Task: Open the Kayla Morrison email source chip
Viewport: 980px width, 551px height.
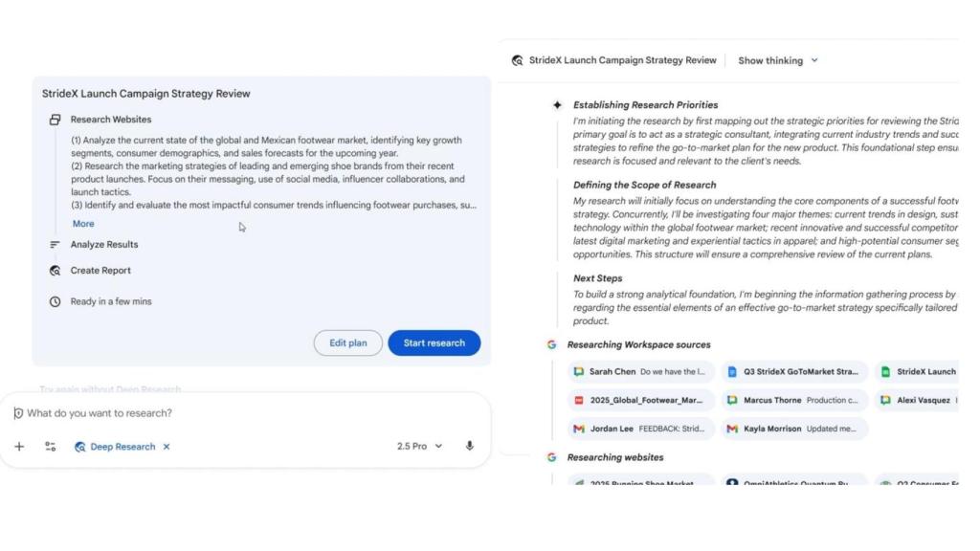Action: pyautogui.click(x=794, y=429)
